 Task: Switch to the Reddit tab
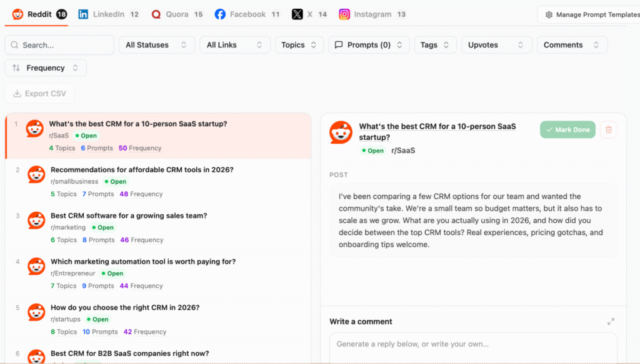[39, 14]
